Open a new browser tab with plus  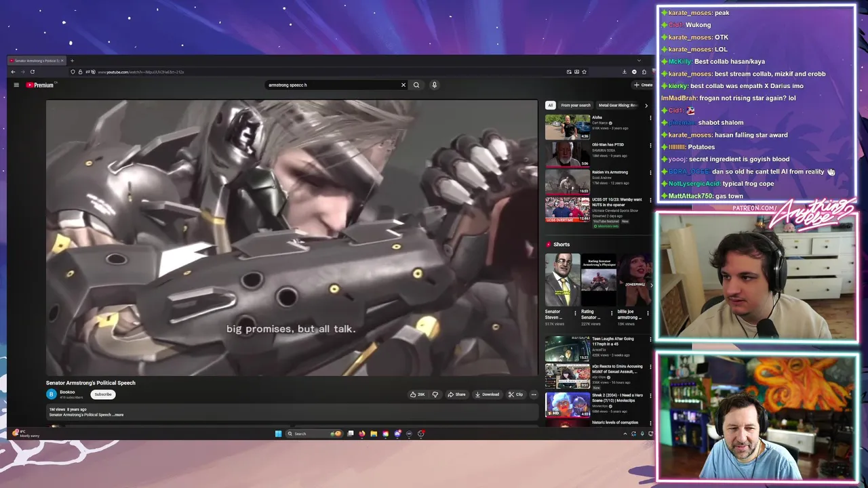click(72, 60)
